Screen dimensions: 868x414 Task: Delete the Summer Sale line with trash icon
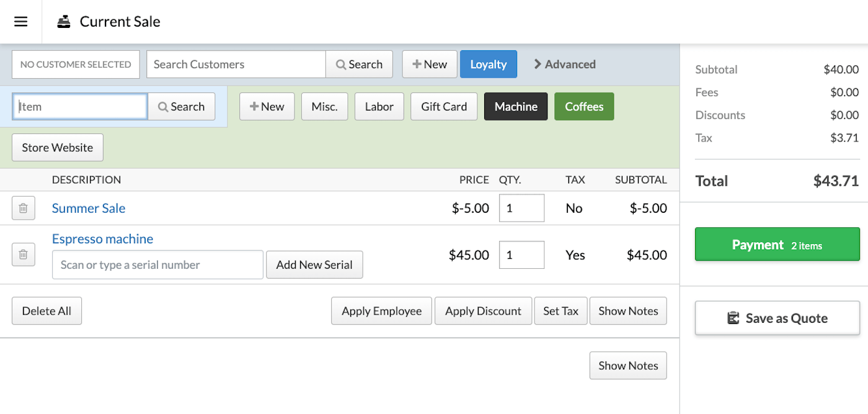(x=23, y=209)
